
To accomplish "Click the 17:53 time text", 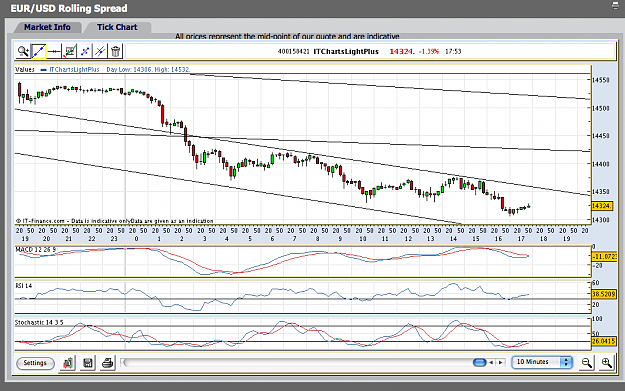I will pyautogui.click(x=453, y=51).
